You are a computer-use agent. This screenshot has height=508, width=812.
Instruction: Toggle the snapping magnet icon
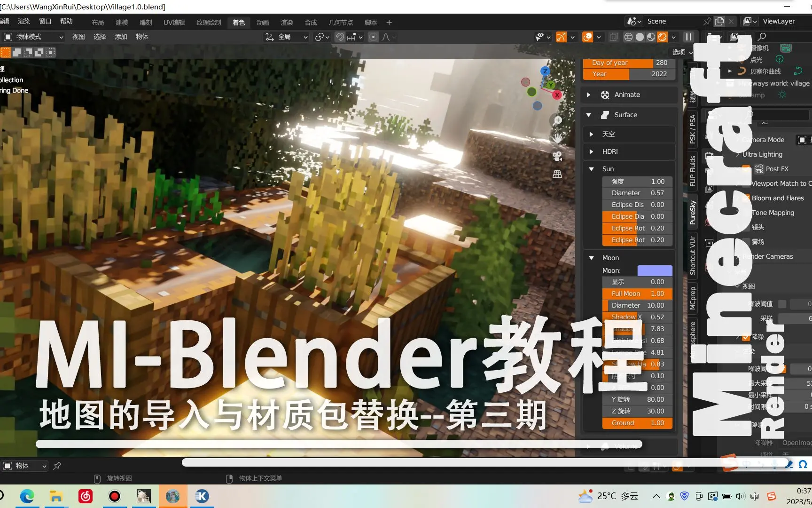340,37
